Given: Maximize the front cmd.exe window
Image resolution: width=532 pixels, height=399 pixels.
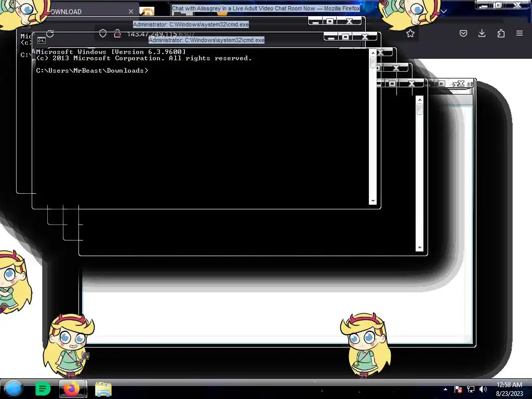Looking at the screenshot, I should tap(345, 37).
